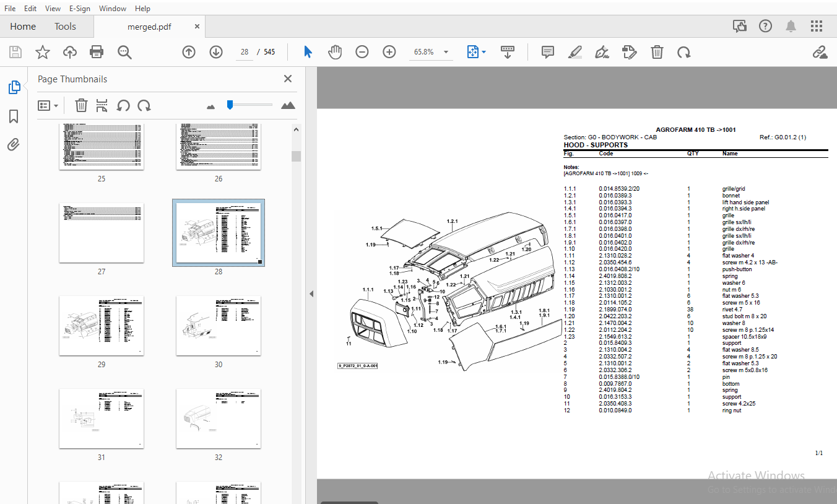Open the apps grid icon

tap(817, 26)
